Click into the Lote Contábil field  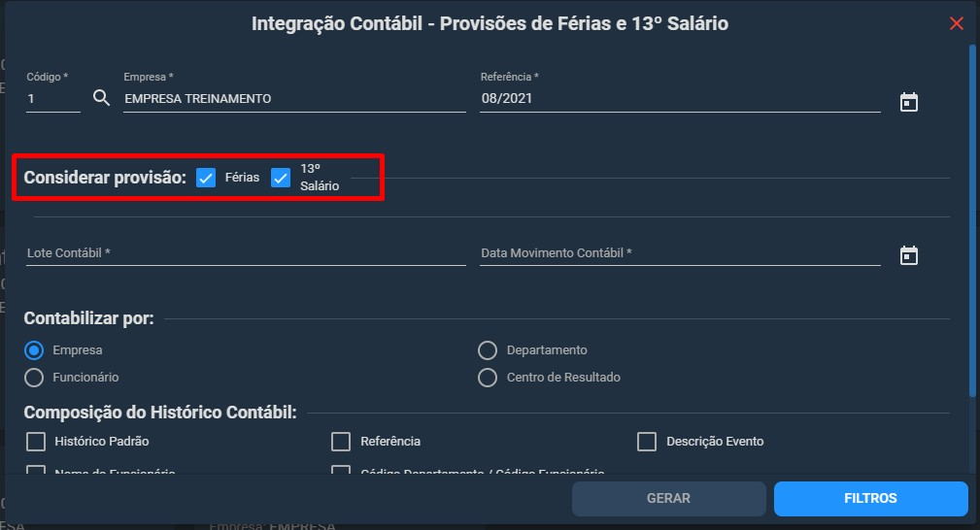[x=246, y=253]
